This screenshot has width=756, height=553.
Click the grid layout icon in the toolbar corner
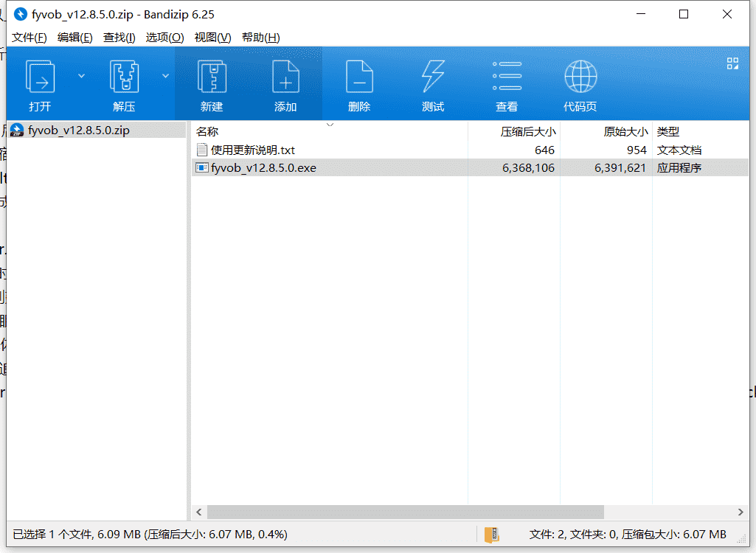click(x=733, y=63)
